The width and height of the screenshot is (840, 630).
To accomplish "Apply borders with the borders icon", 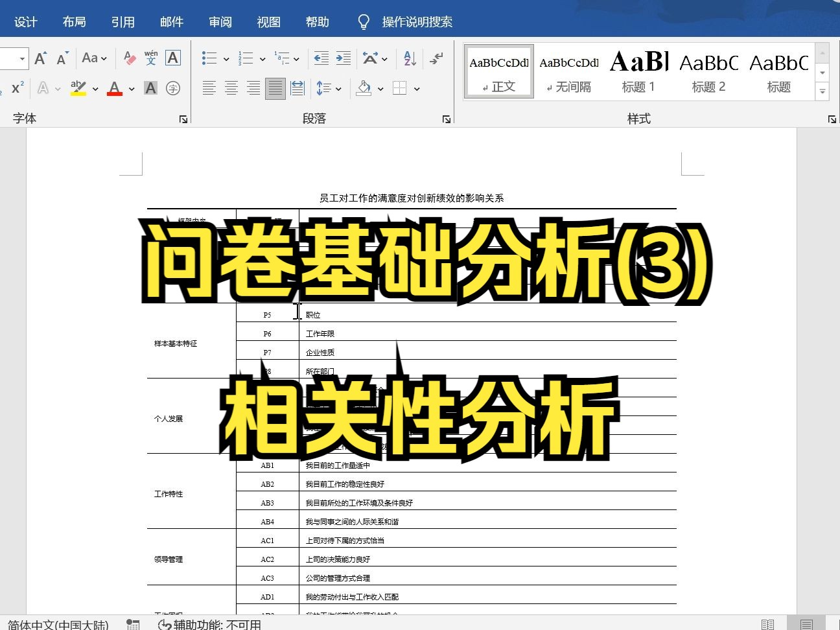I will point(400,88).
